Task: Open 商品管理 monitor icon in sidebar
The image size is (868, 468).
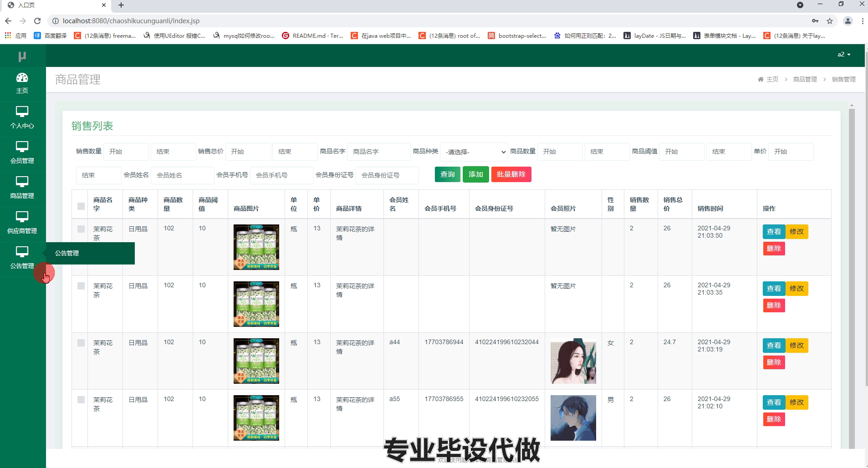Action: pos(22,182)
